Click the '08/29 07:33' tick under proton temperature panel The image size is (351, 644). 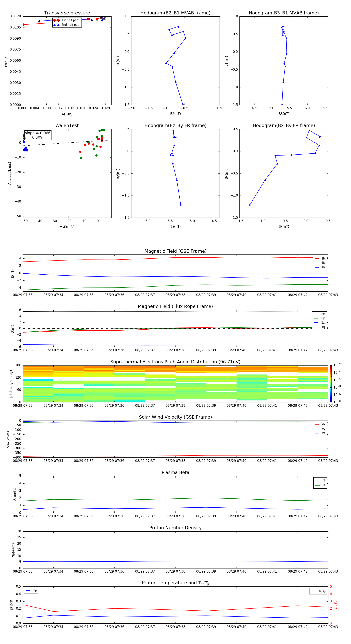coord(23,627)
